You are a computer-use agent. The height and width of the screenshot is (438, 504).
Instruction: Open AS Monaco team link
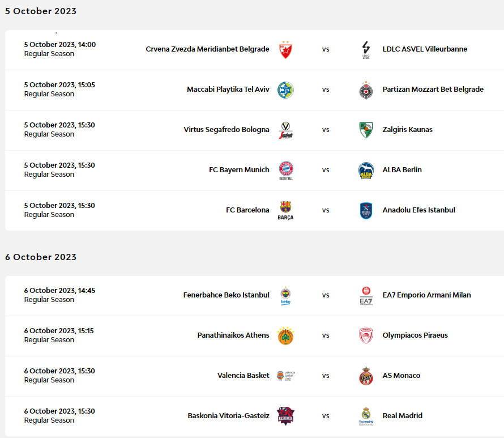401,376
